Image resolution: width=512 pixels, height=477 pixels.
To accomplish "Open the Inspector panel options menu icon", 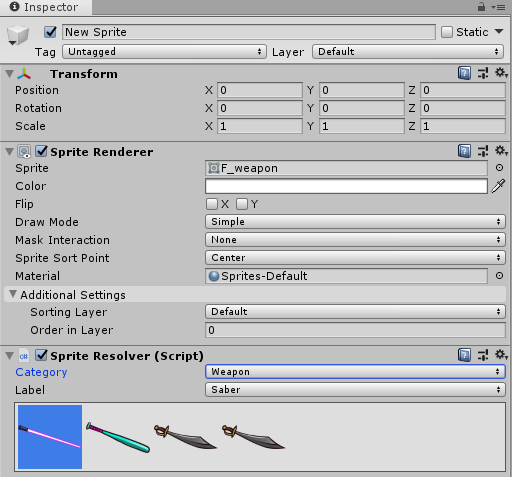I will click(x=498, y=7).
